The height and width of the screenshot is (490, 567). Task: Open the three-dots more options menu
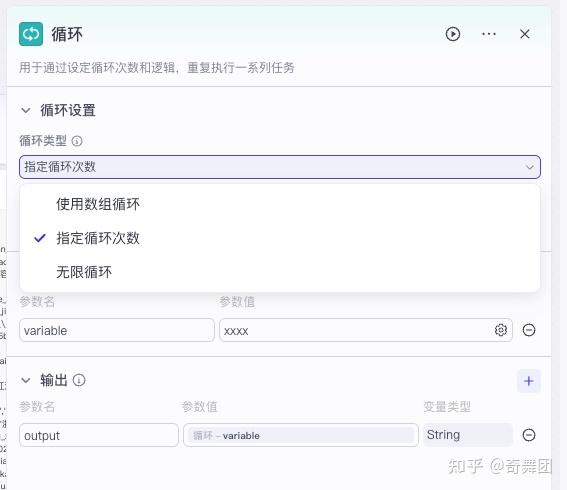[489, 34]
